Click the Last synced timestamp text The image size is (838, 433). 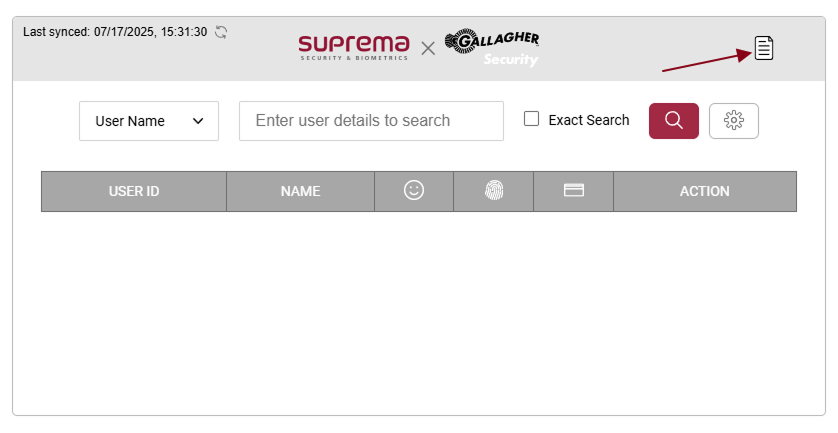(x=115, y=32)
